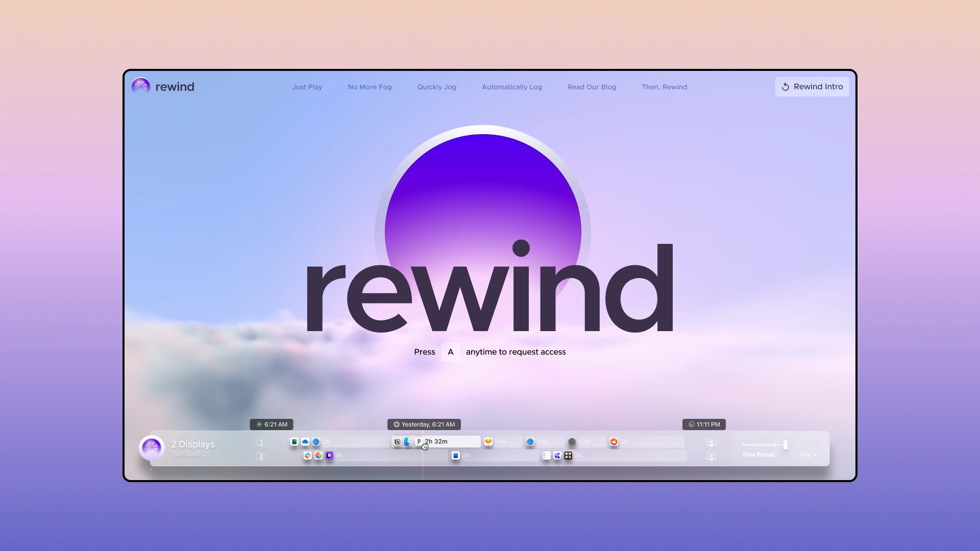This screenshot has height=551, width=980.
Task: Toggle the upper display broadcast icon
Action: click(x=712, y=442)
